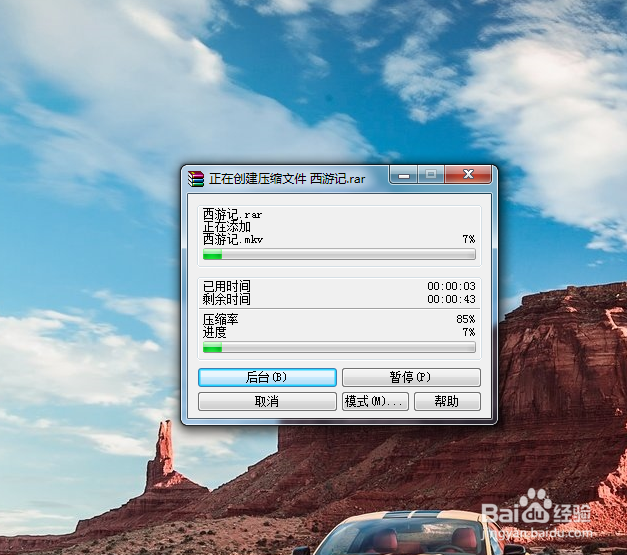The width and height of the screenshot is (627, 555).
Task: Open the 帮助 help button
Action: coord(447,401)
